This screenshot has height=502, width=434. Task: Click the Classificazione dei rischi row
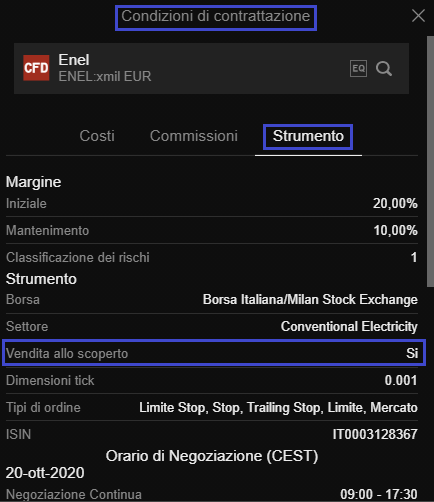point(212,257)
